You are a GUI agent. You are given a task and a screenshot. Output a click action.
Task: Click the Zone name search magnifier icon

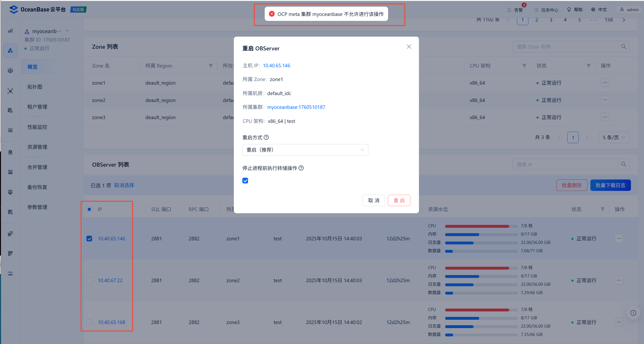click(x=624, y=47)
